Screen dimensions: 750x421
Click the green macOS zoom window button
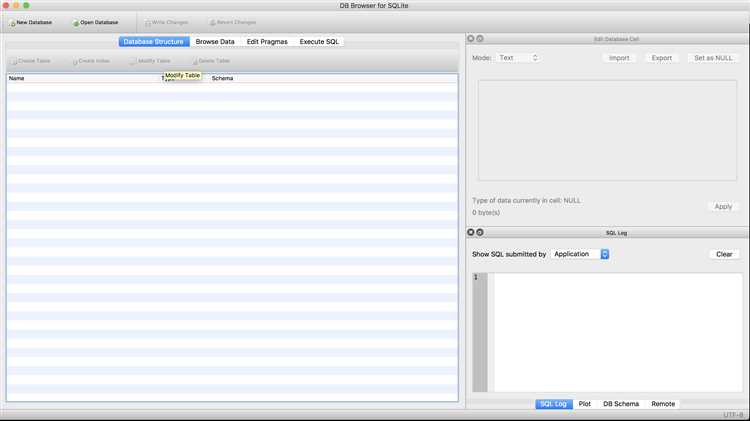tap(26, 5)
